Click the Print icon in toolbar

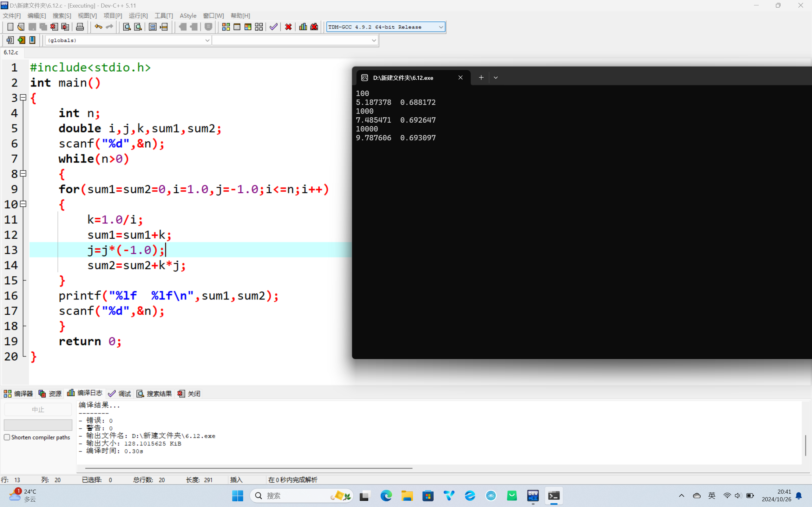point(80,27)
